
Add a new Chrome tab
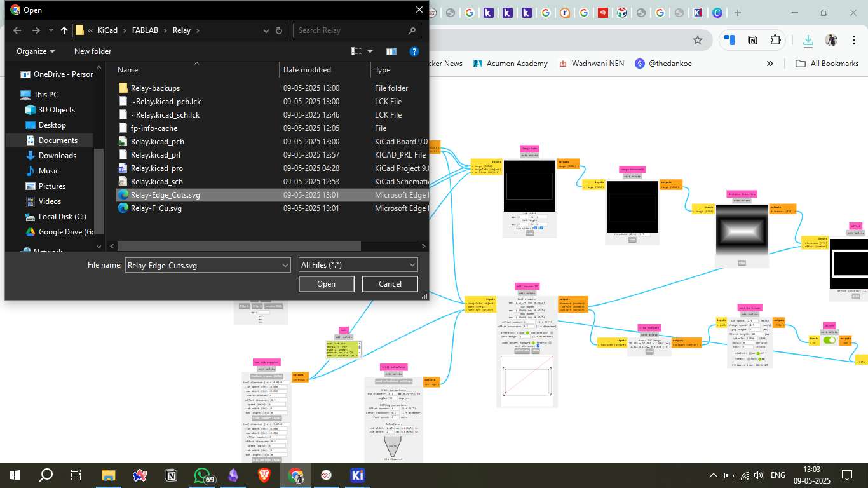coord(738,13)
